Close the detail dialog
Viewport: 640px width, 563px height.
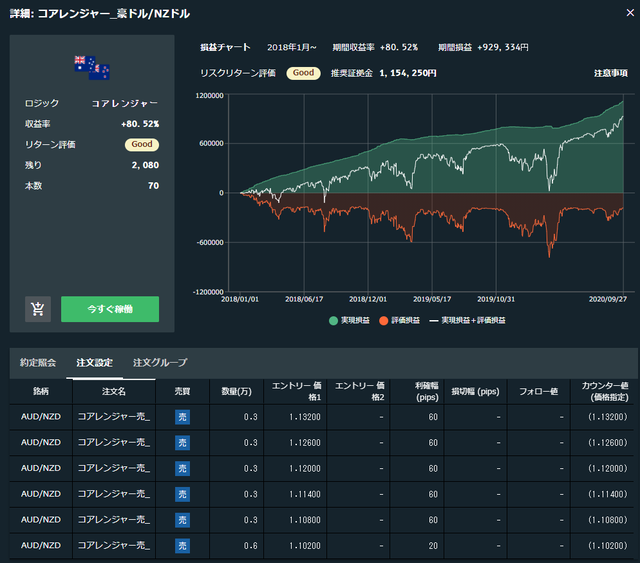(x=630, y=13)
